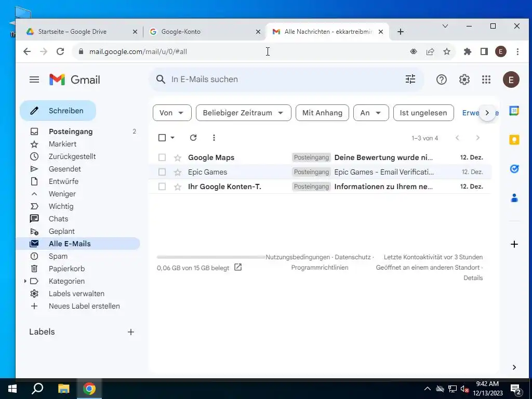Switch to Google-Konto tab
Screen dimensions: 532x399
[x=205, y=32]
